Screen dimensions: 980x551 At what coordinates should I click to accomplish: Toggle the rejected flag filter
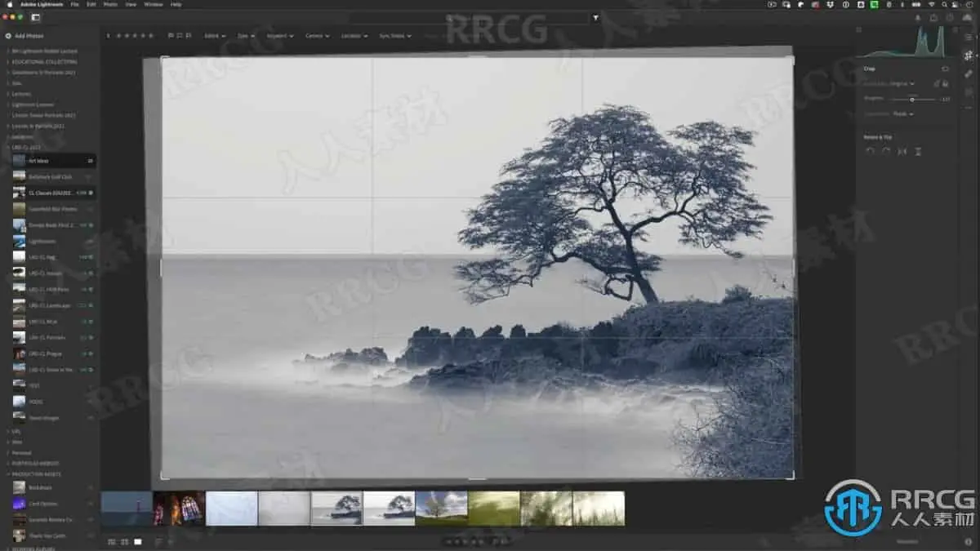(x=189, y=36)
